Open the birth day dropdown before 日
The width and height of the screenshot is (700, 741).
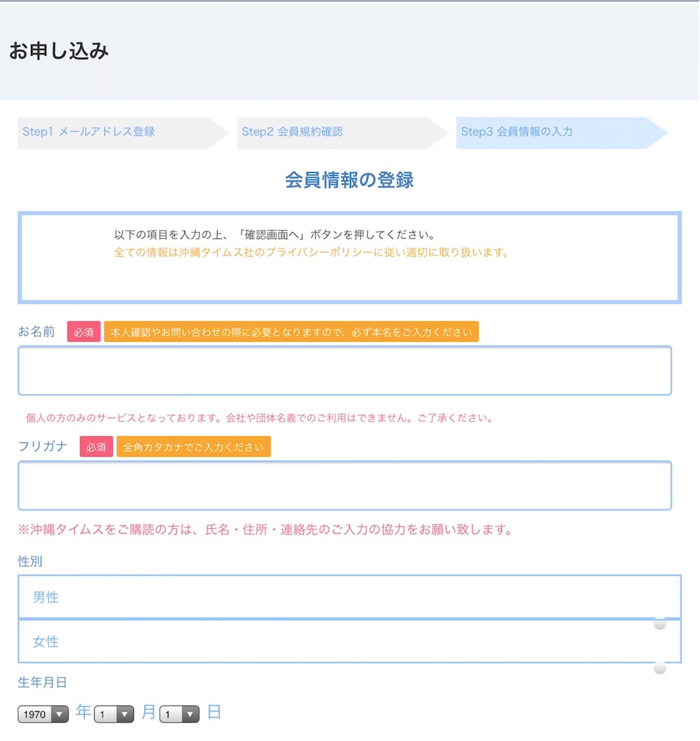pos(179,714)
